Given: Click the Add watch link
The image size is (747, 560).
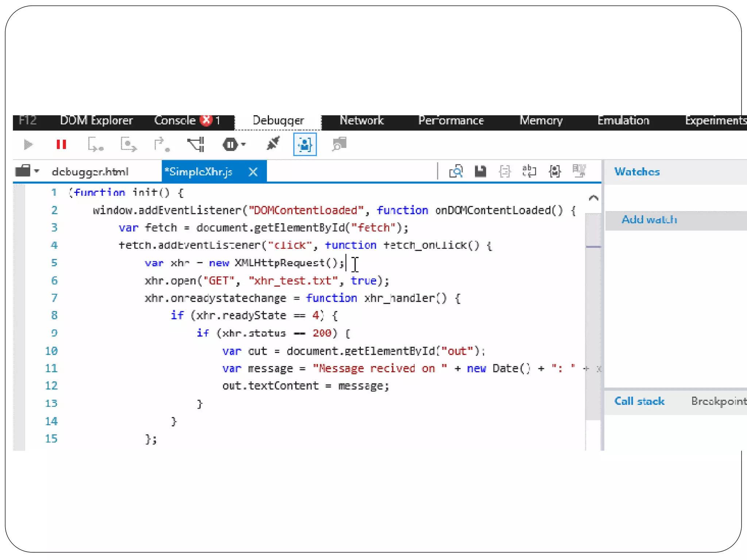Looking at the screenshot, I should (649, 220).
